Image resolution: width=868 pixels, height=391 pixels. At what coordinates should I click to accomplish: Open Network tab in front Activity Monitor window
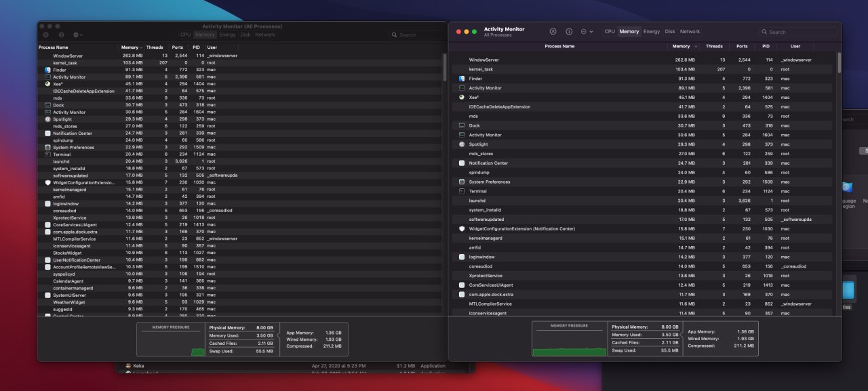690,31
